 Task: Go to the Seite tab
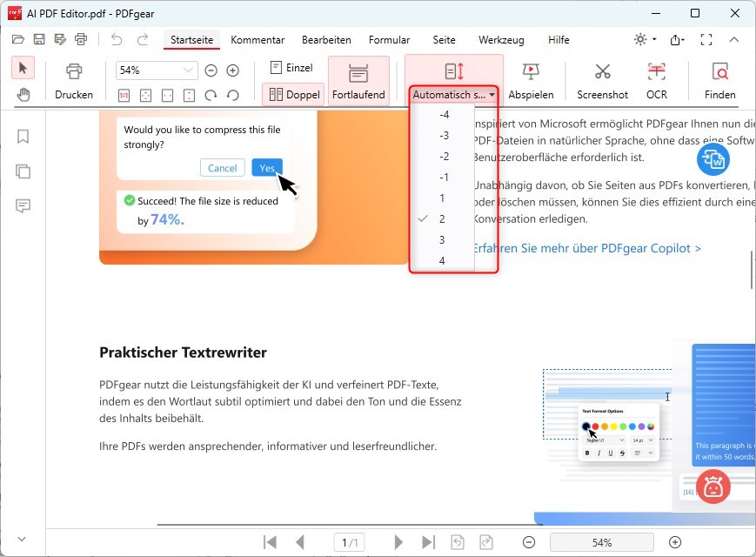444,40
